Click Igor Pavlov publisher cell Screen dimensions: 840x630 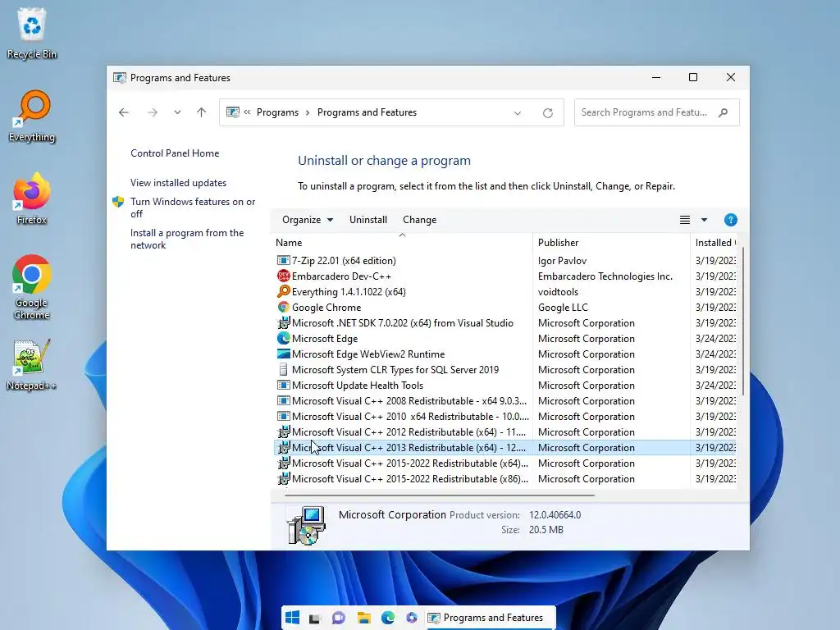[x=562, y=260]
